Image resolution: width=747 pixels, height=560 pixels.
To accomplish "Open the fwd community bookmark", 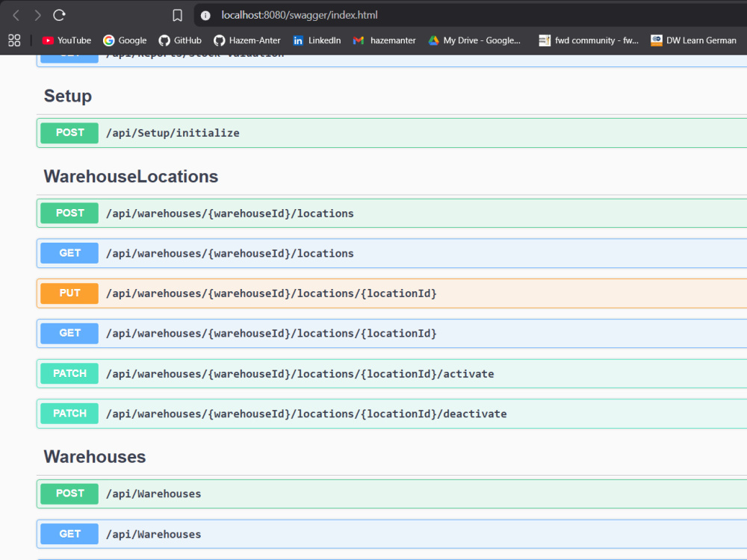I will pos(589,40).
